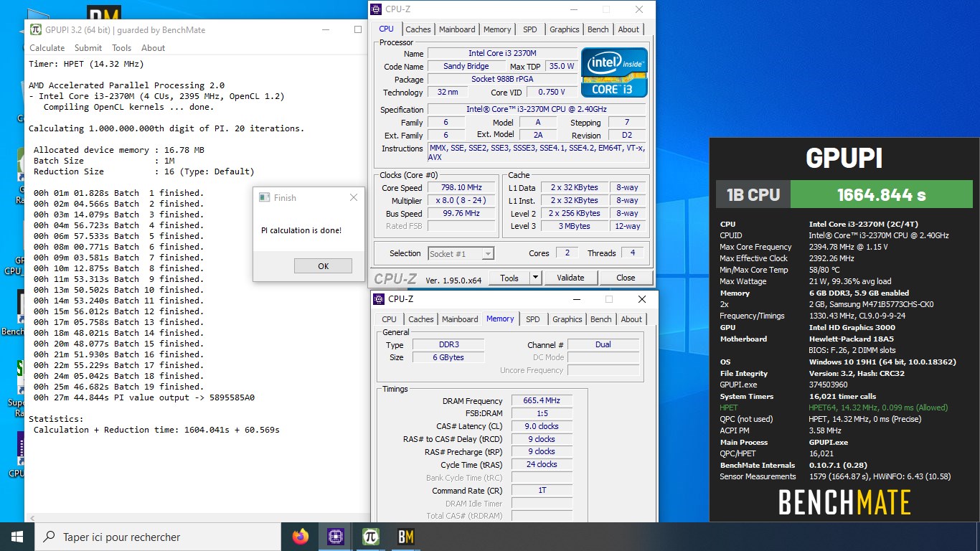The width and height of the screenshot is (980, 551).
Task: Confirm the Finish dialog with OK
Action: click(323, 265)
